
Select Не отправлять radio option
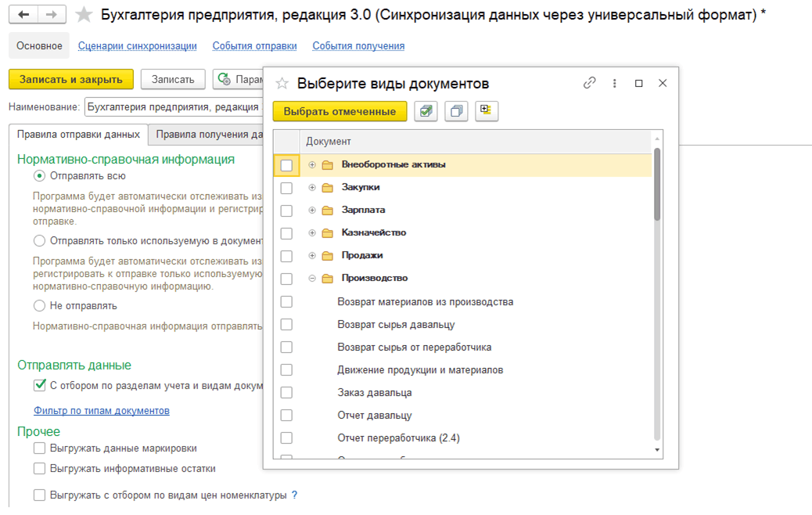pyautogui.click(x=39, y=306)
